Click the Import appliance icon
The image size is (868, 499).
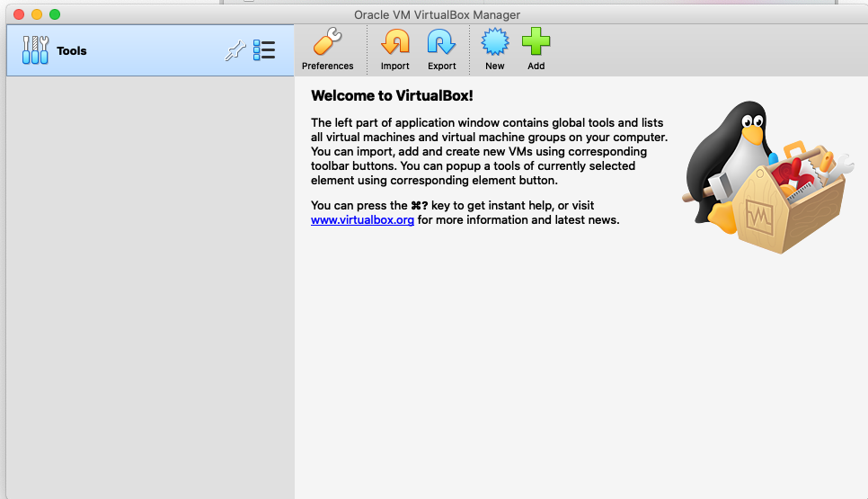[394, 42]
